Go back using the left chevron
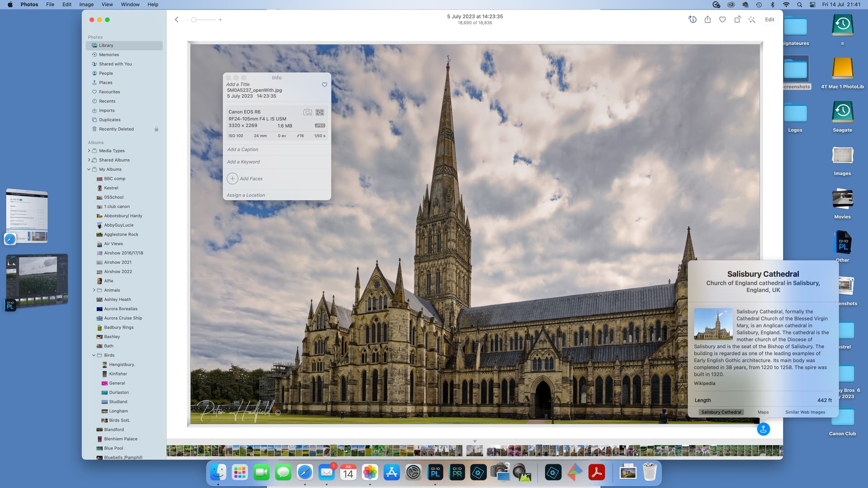The image size is (868, 488). [x=177, y=19]
